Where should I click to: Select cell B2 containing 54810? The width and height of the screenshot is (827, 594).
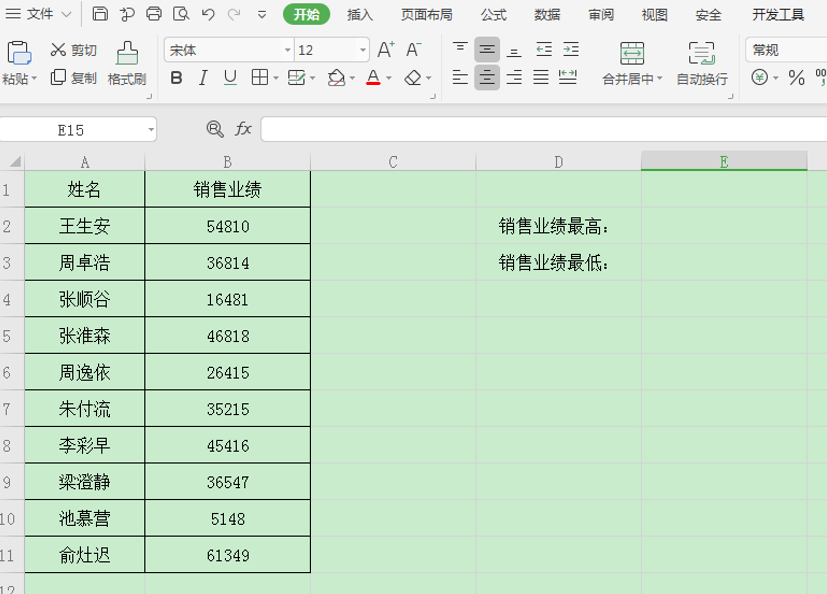tap(227, 225)
